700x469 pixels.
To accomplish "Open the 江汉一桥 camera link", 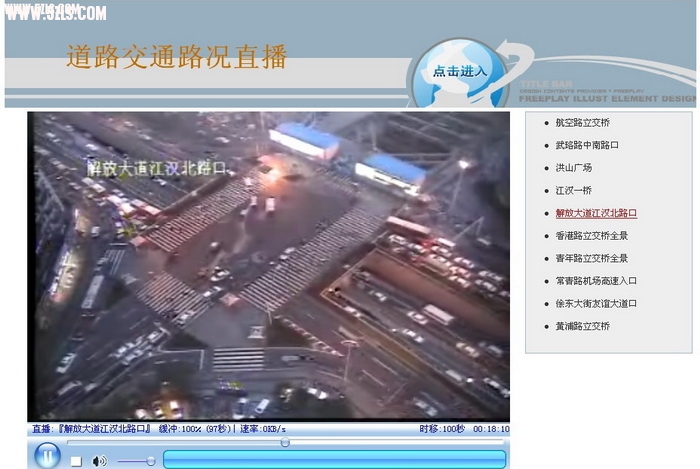I will click(573, 191).
